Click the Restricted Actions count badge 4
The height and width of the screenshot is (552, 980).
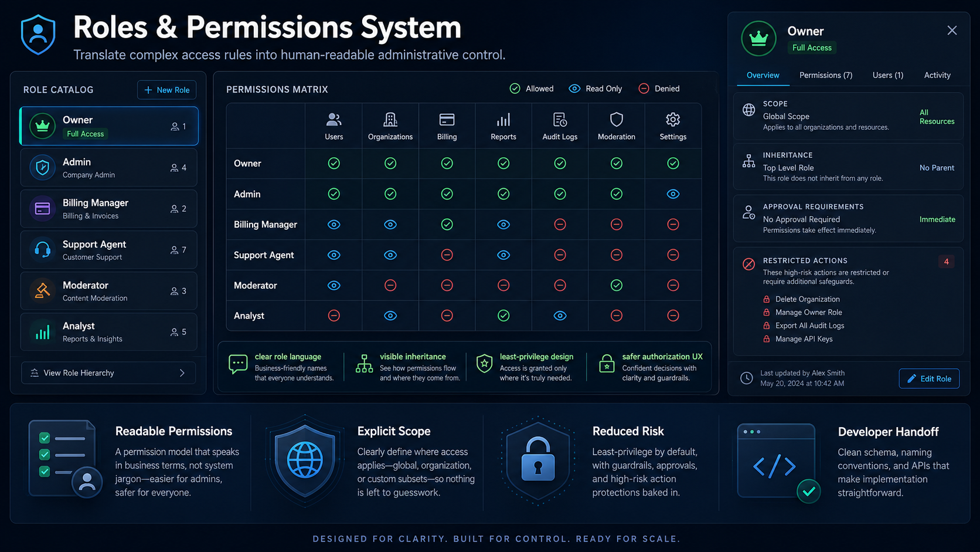(x=946, y=262)
